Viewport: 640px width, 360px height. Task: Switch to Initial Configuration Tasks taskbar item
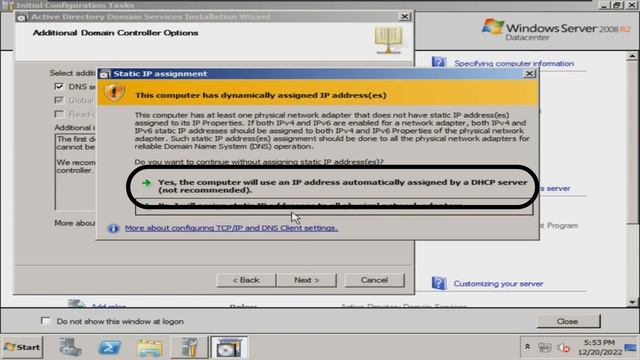[189, 347]
